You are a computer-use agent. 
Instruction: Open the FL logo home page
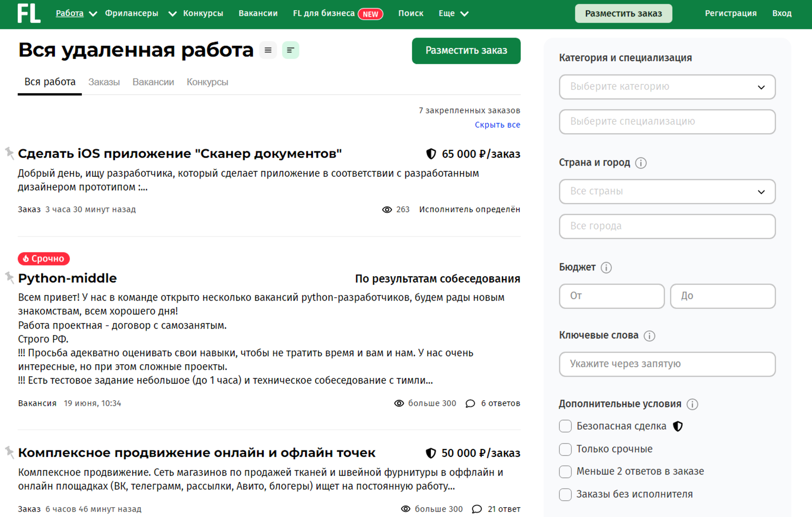click(29, 13)
